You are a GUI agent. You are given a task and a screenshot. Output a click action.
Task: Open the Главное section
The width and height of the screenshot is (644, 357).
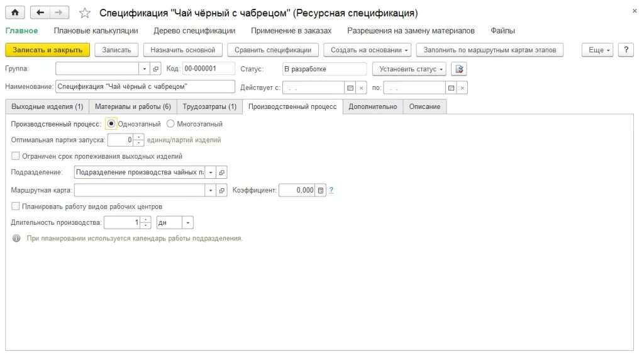click(x=21, y=31)
